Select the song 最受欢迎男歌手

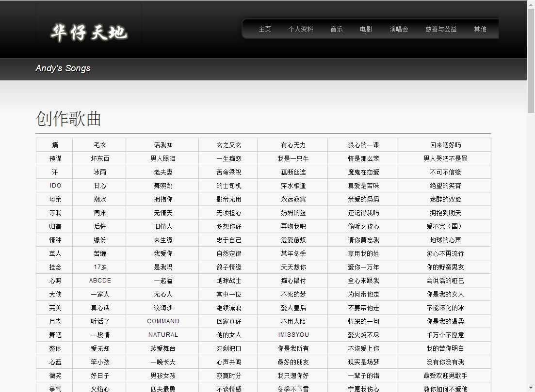(445, 376)
